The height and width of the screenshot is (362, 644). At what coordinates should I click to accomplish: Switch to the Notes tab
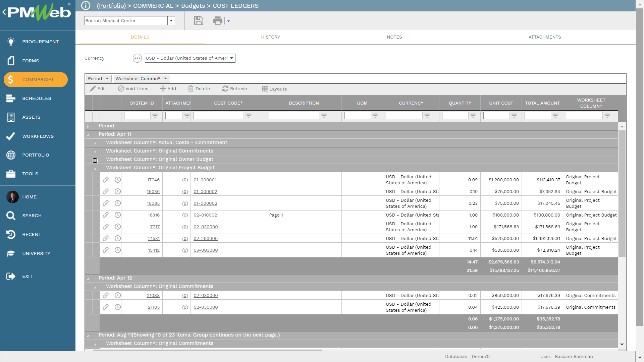(x=394, y=37)
